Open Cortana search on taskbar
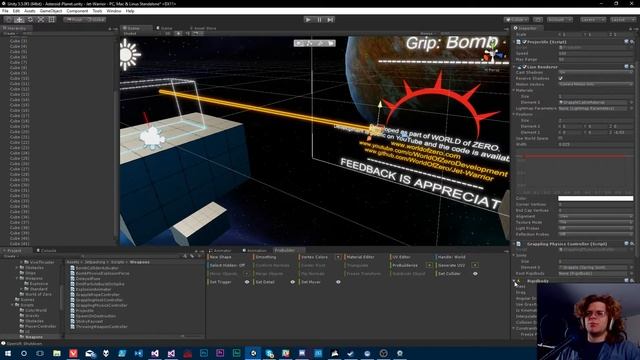This screenshot has width=640, height=360. coord(24,353)
